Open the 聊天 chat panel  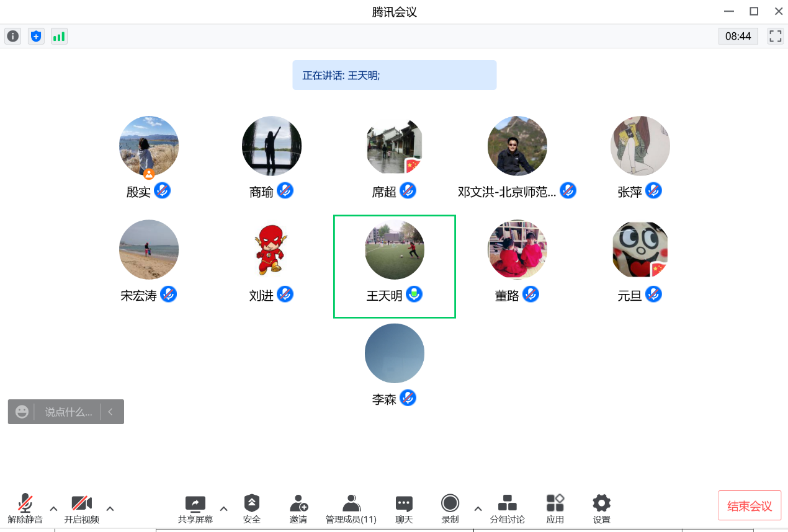[x=404, y=508]
